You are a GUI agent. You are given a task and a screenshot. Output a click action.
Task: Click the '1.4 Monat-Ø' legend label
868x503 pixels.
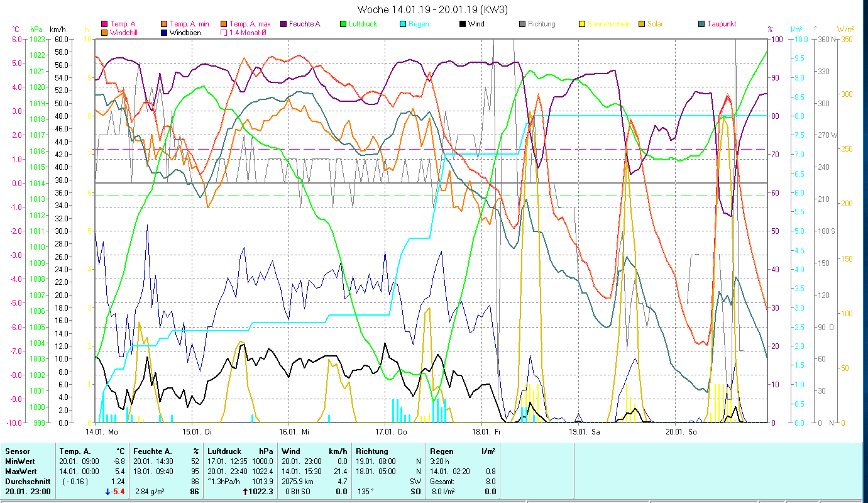248,32
